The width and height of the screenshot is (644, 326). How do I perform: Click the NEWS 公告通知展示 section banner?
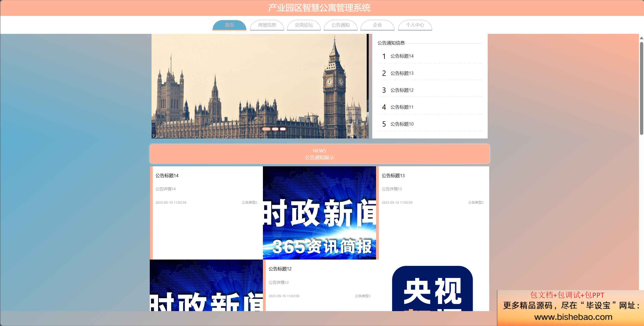319,154
